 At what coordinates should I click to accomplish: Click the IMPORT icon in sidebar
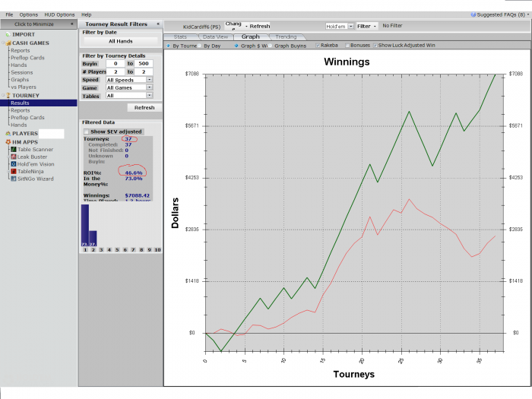8,35
